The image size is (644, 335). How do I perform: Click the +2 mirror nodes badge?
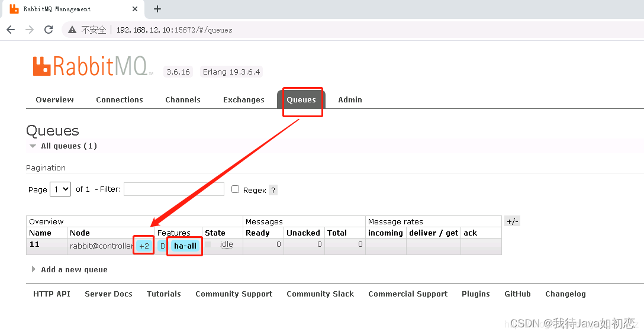click(144, 246)
